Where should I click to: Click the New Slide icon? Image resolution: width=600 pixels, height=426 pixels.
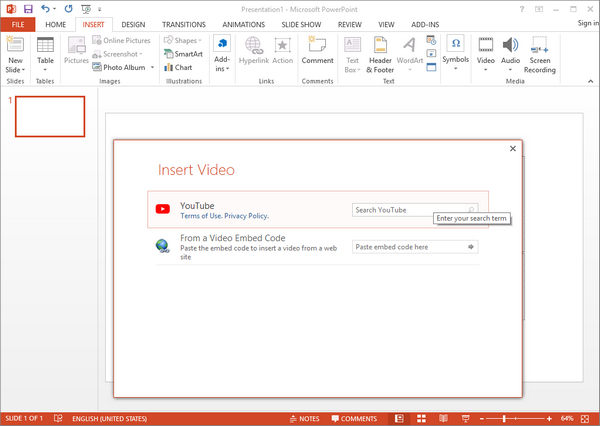(15, 44)
